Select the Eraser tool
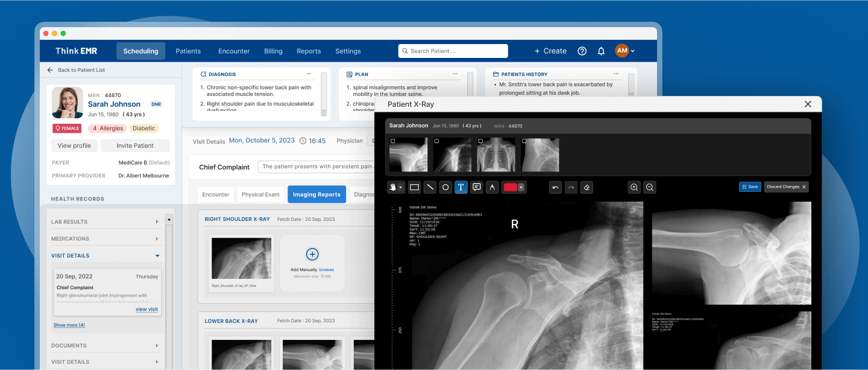The image size is (868, 370). 586,187
